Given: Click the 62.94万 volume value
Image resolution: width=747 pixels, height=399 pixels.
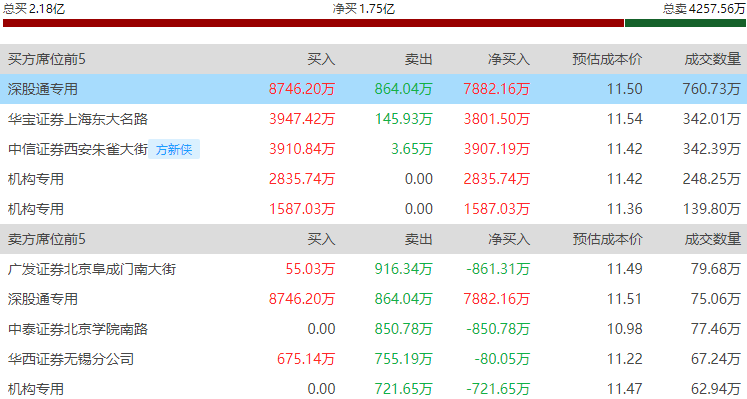Looking at the screenshot, I should 716,389.
